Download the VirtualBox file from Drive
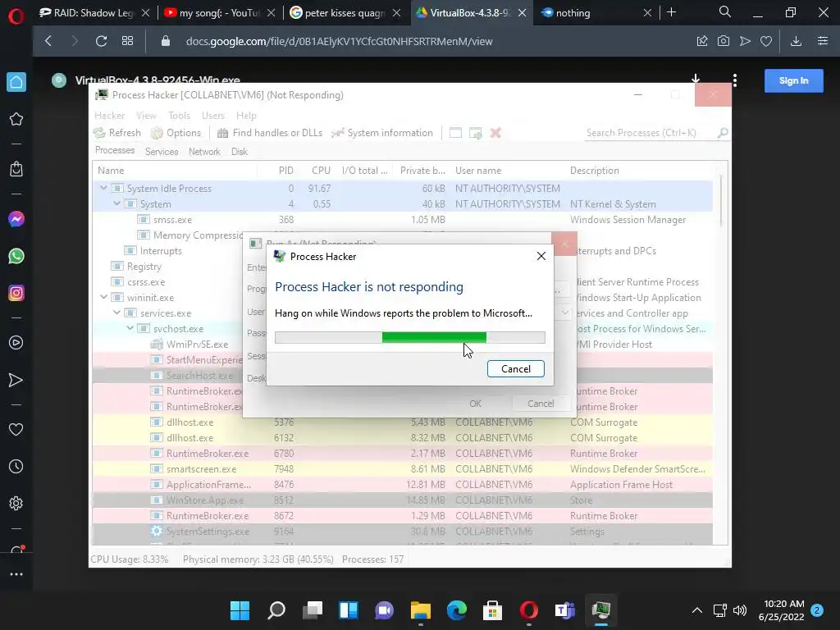The height and width of the screenshot is (630, 840). [x=696, y=80]
